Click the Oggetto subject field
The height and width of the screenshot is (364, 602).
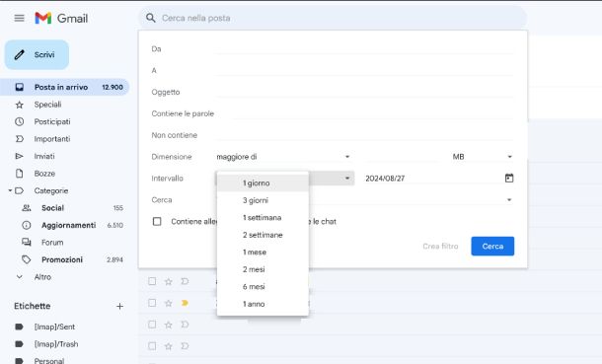pos(365,92)
